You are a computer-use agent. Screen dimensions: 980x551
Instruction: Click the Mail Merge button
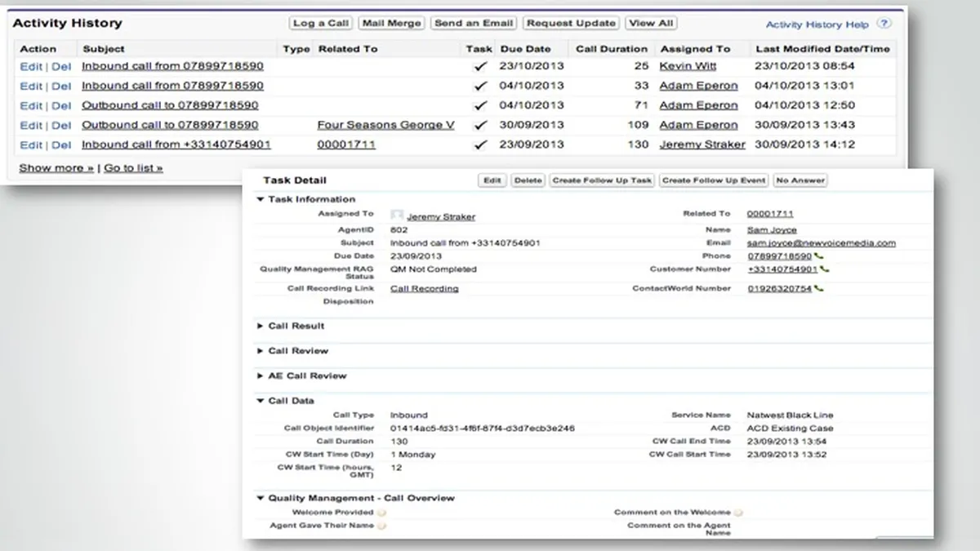tap(392, 24)
